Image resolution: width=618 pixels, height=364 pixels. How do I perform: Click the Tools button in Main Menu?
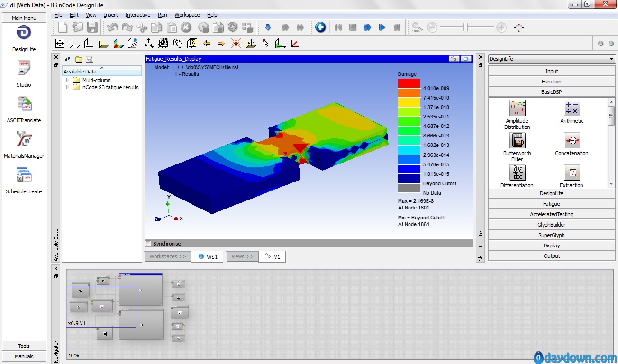[24, 346]
